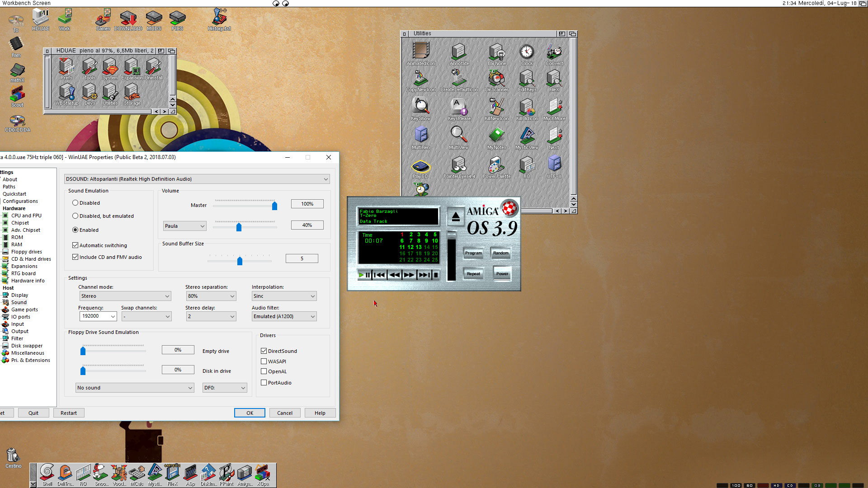Adjust the Master volume slider
The width and height of the screenshot is (868, 488).
pyautogui.click(x=274, y=206)
